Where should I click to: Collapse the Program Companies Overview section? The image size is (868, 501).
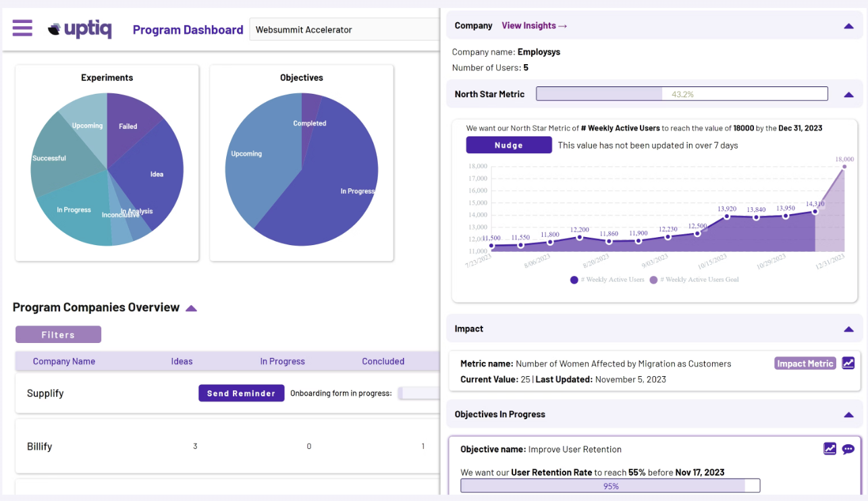click(190, 307)
